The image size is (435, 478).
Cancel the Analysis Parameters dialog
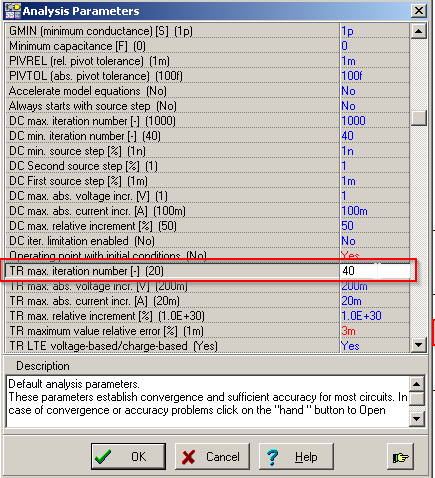212,456
